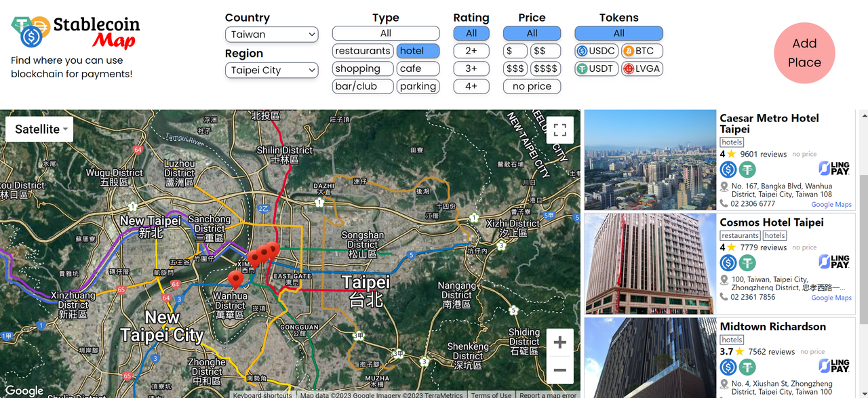The height and width of the screenshot is (398, 868).
Task: Click the USDT token icon on Caesar Metro Hotel
Action: tap(747, 170)
